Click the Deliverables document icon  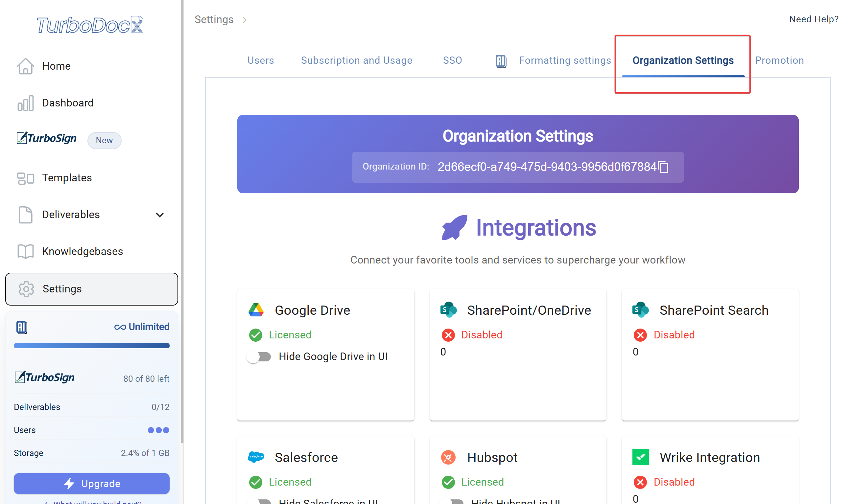coord(26,215)
